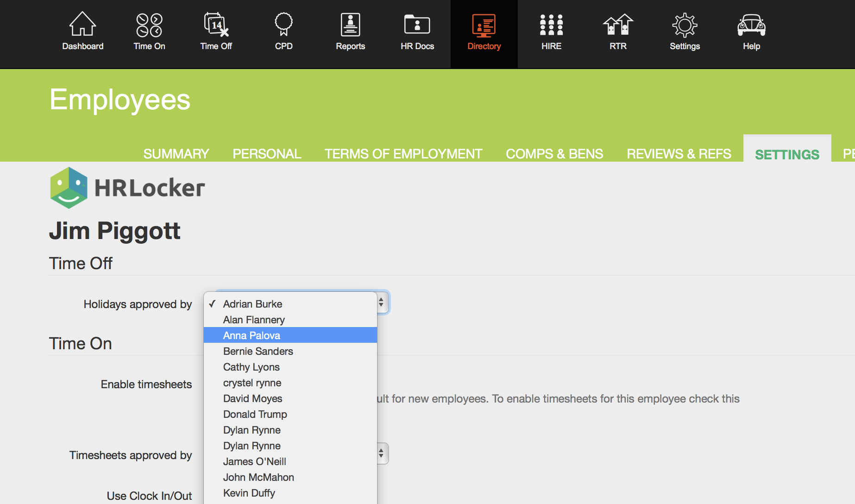Select Anna Palova from the dropdown list

pos(251,335)
